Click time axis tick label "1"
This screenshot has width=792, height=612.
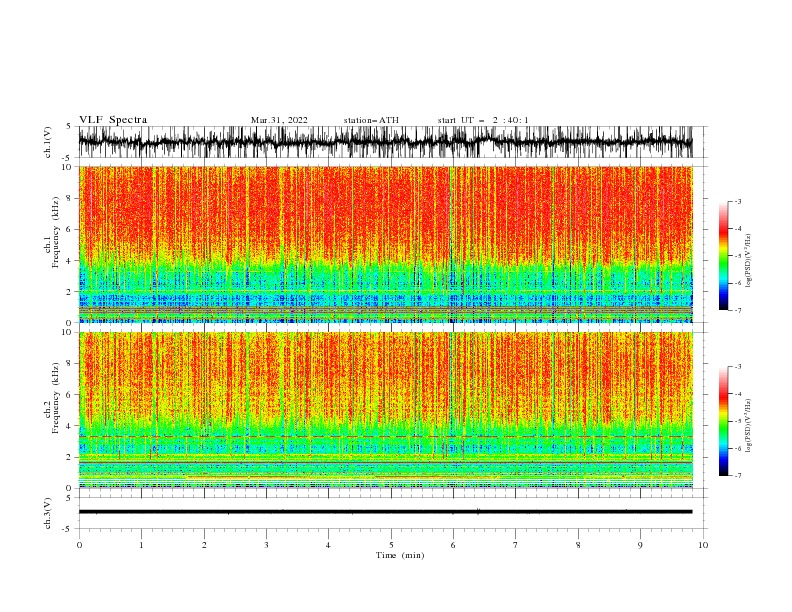tap(141, 545)
